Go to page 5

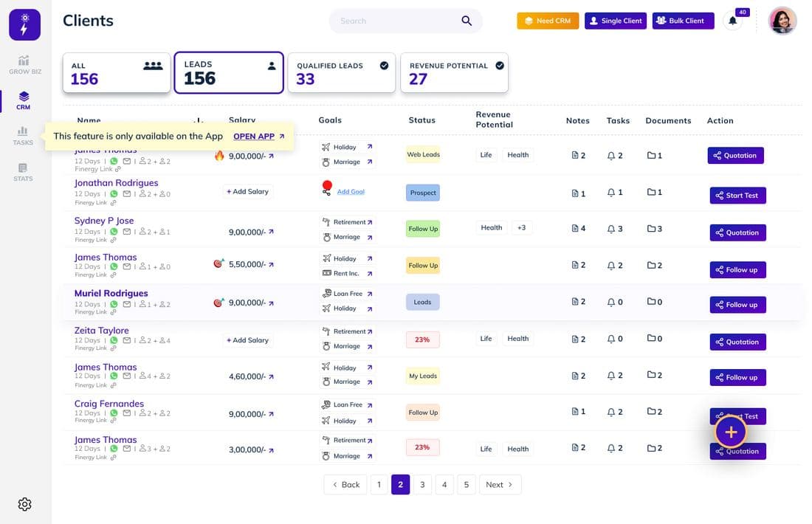467,485
